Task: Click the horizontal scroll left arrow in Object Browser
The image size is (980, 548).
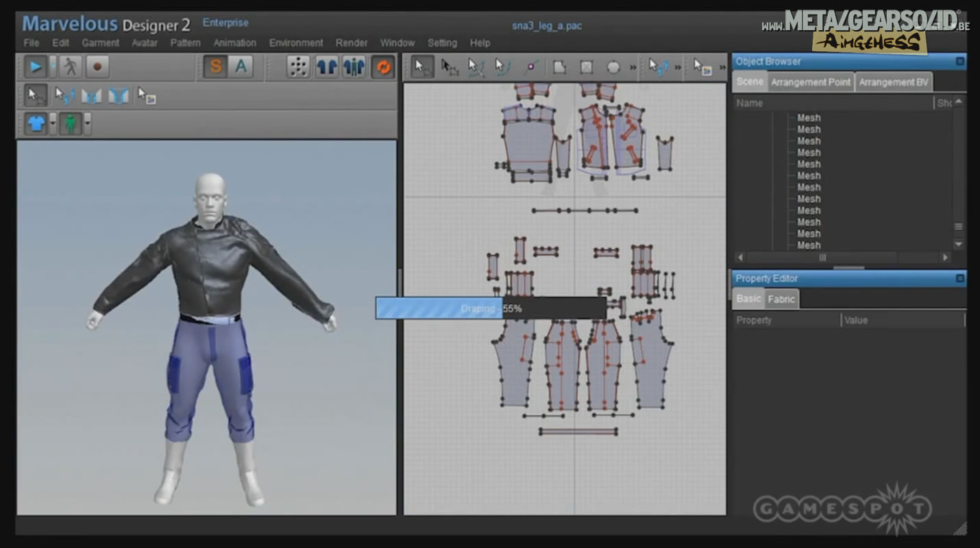Action: click(739, 258)
